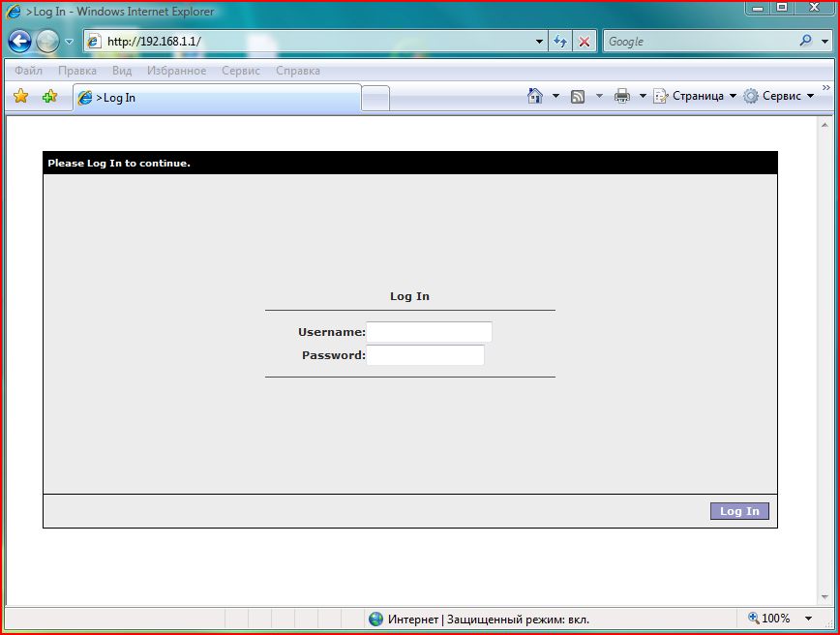Go back with the Back arrow button

(19, 42)
